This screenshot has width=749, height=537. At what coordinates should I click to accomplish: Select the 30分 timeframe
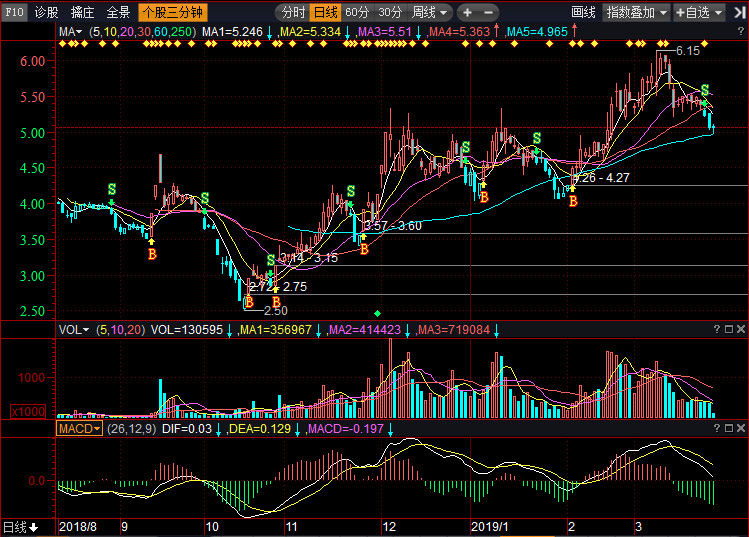pos(390,13)
